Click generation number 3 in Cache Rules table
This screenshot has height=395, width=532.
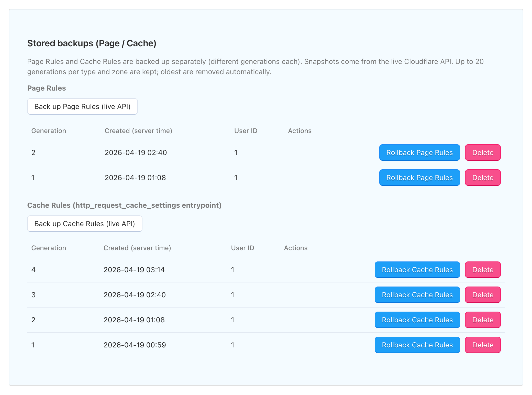34,295
